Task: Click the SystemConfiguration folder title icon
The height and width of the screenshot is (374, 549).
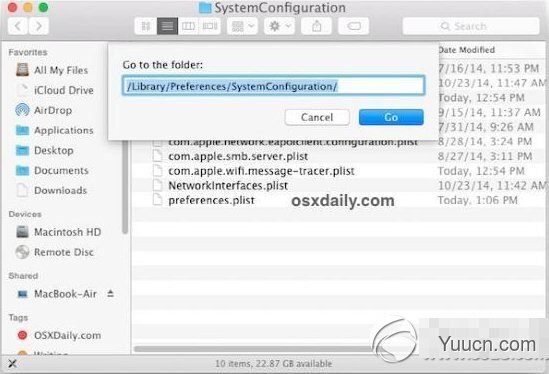Action: 205,8
